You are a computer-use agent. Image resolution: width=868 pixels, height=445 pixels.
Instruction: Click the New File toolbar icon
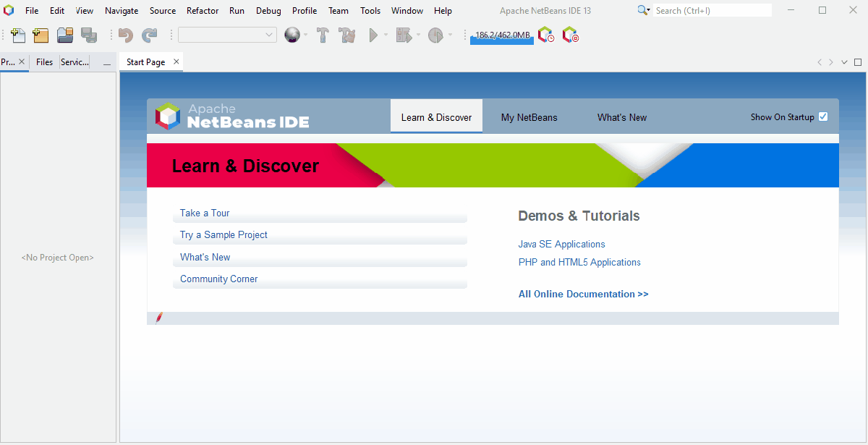coord(18,35)
